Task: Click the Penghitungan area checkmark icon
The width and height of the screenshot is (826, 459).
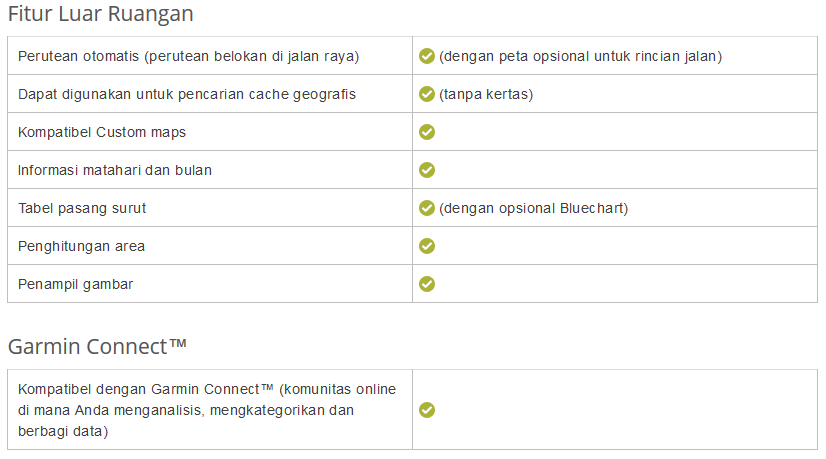Action: coord(427,246)
